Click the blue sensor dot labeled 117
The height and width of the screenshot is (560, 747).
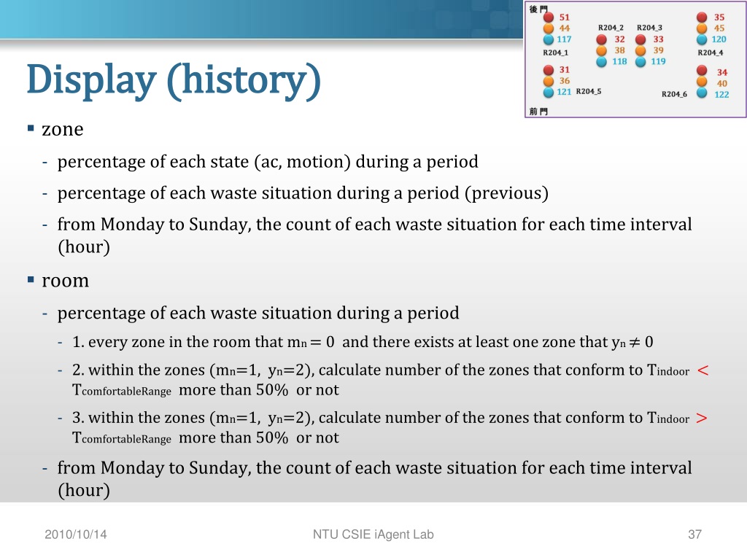pyautogui.click(x=549, y=39)
